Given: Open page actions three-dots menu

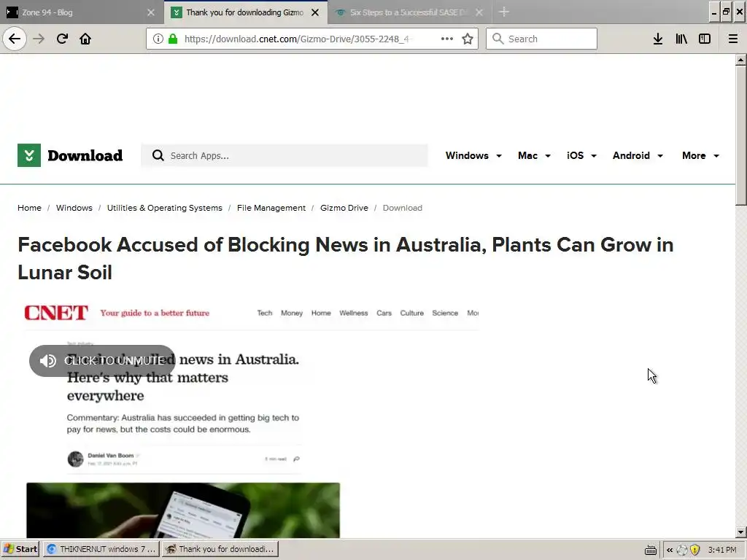Looking at the screenshot, I should [447, 39].
